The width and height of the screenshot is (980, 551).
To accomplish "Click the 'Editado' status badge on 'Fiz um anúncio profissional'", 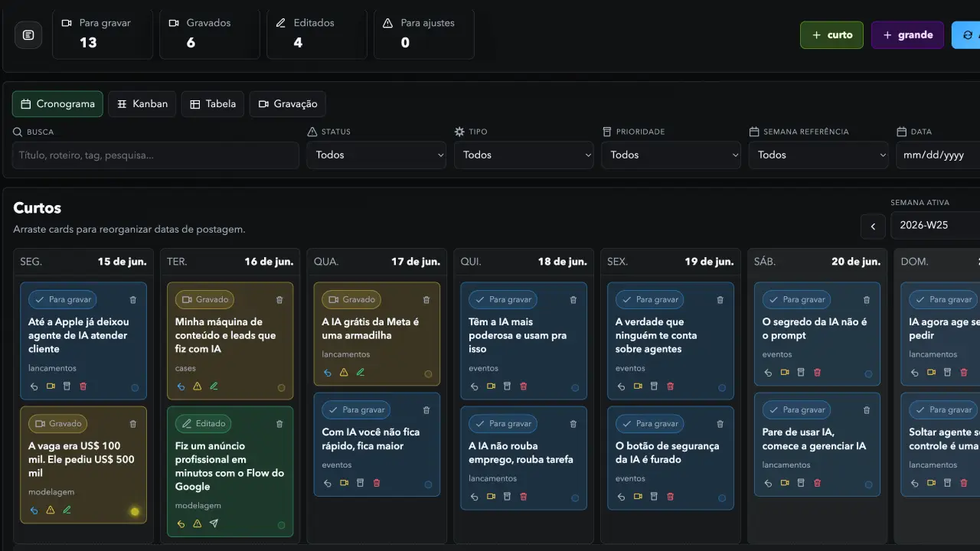I will pos(203,424).
